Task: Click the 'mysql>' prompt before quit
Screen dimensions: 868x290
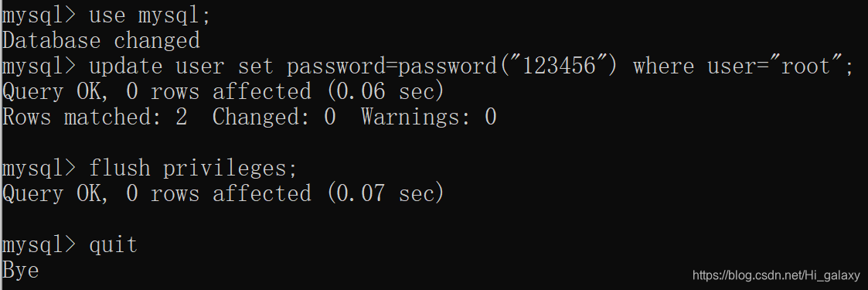Action: pyautogui.click(x=39, y=244)
